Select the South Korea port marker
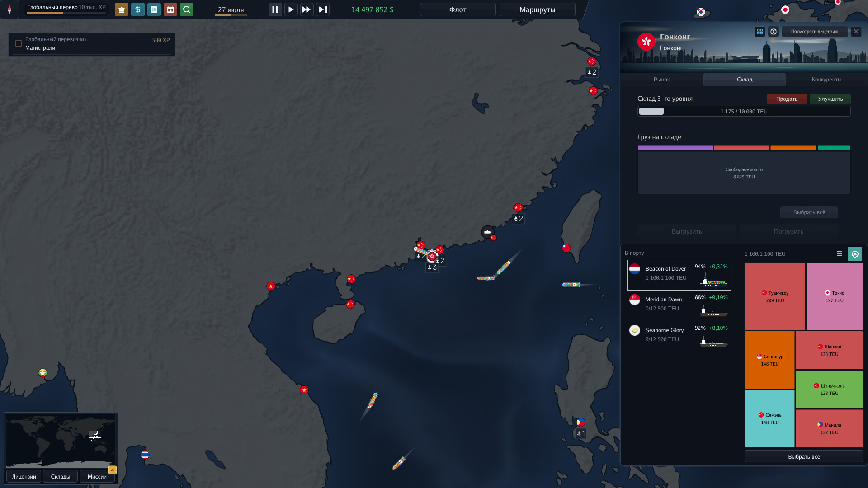This screenshot has width=868, height=488. pyautogui.click(x=701, y=12)
